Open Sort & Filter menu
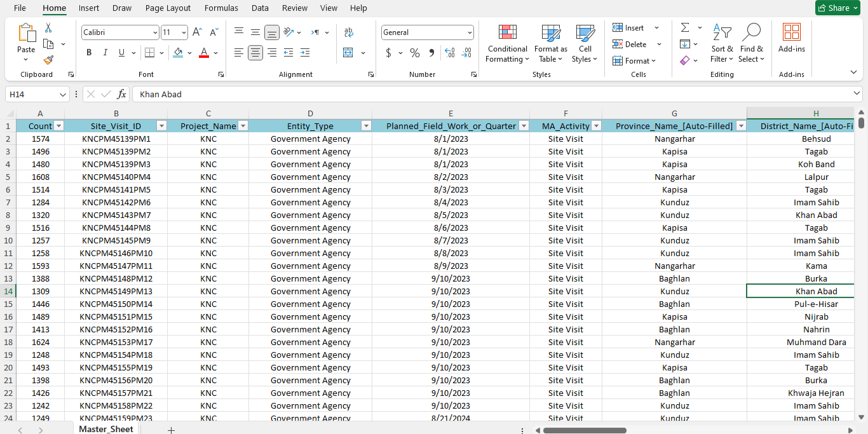868x434 pixels. (x=722, y=43)
